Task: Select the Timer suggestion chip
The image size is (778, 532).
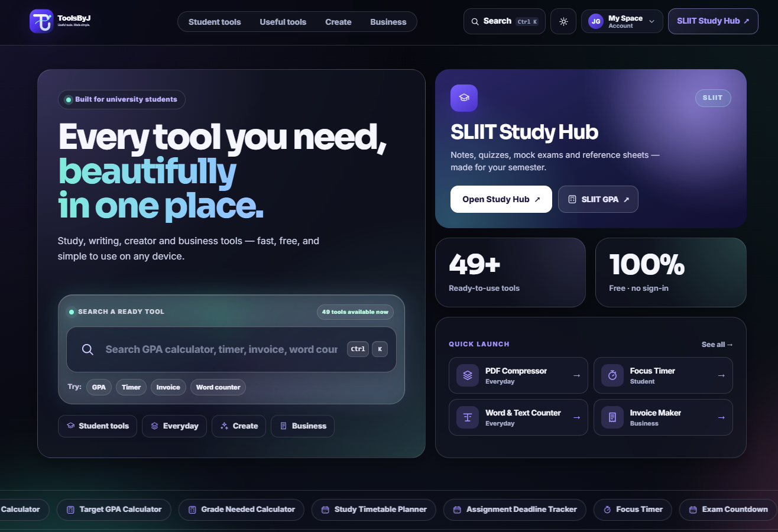Action: point(131,387)
